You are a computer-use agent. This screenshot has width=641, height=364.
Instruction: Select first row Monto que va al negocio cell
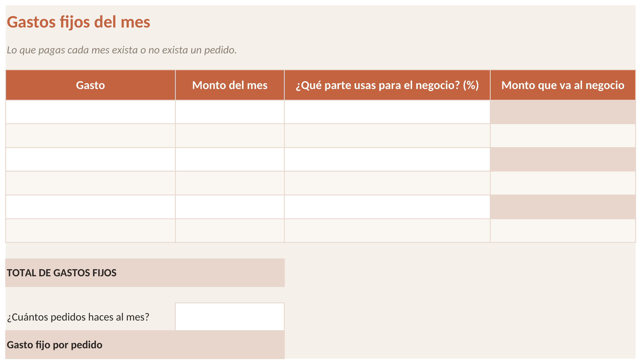[563, 112]
